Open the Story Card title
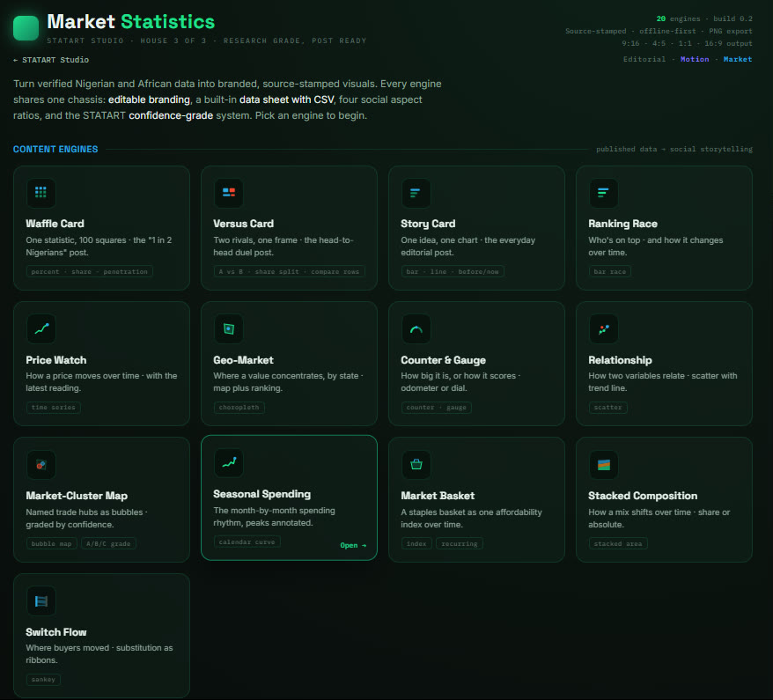Image resolution: width=773 pixels, height=700 pixels. click(428, 224)
